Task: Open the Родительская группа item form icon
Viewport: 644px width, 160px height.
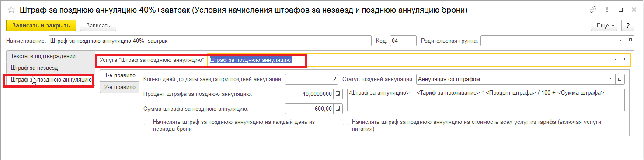Action: coord(630,41)
